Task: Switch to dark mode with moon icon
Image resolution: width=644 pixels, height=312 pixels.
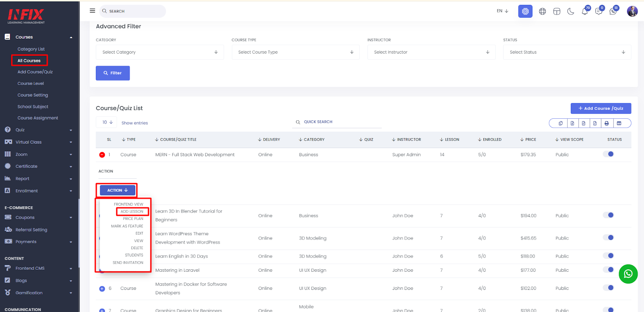Action: (571, 11)
